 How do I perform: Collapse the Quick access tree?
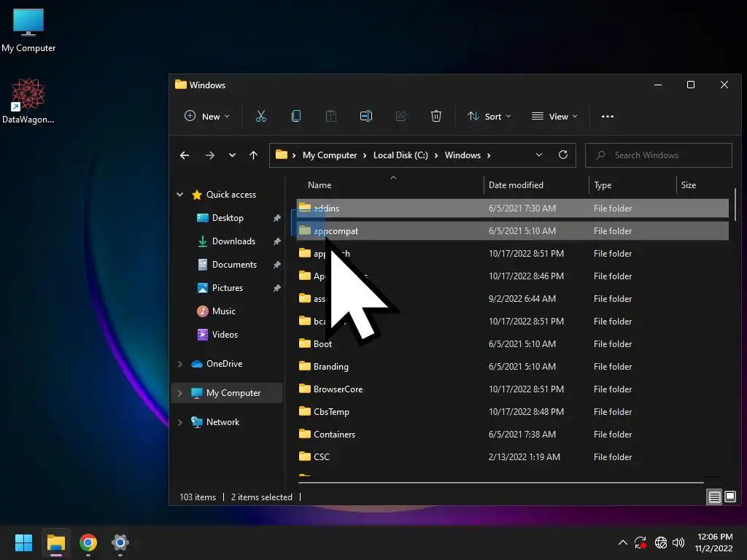[x=179, y=194]
